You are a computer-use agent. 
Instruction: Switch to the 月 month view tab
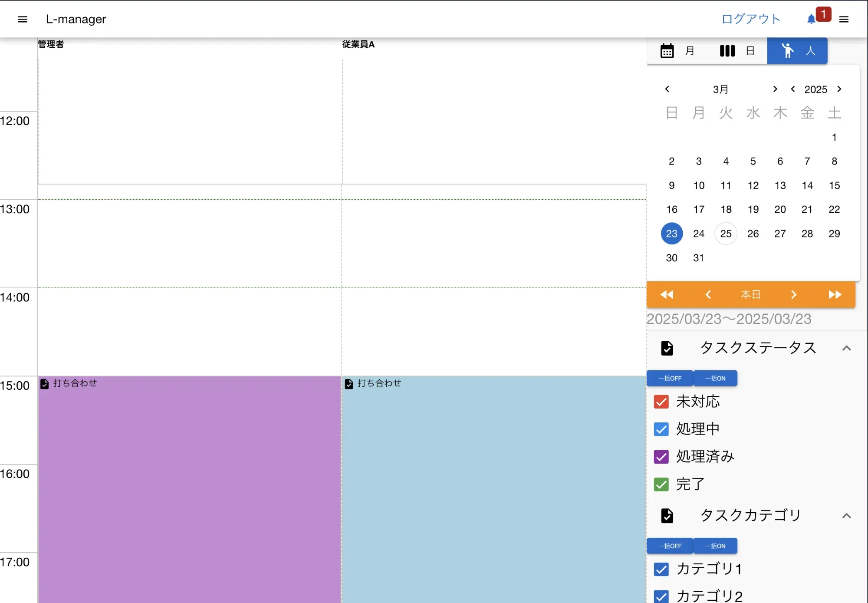pos(677,51)
